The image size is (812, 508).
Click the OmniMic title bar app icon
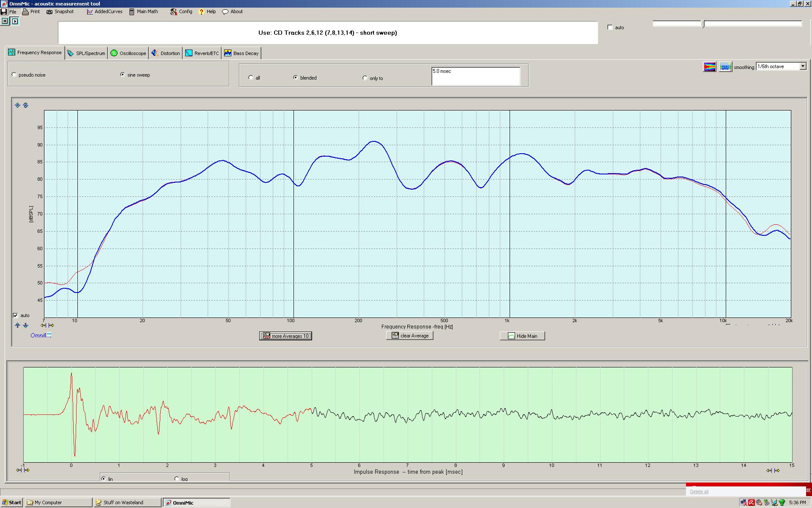[x=4, y=4]
